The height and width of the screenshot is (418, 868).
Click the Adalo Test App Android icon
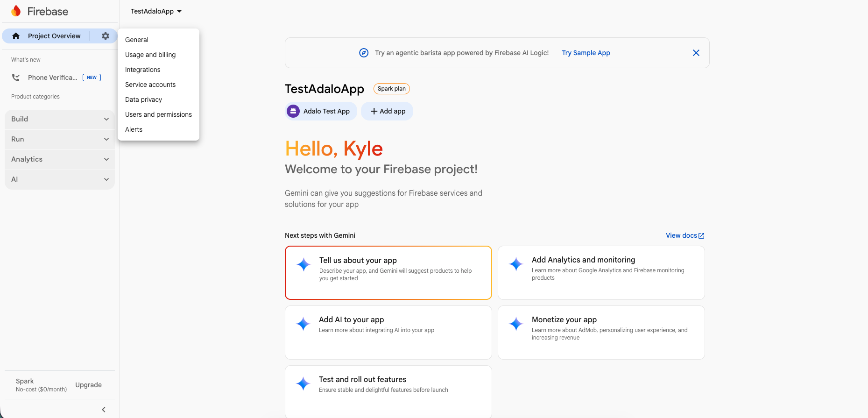click(x=293, y=111)
